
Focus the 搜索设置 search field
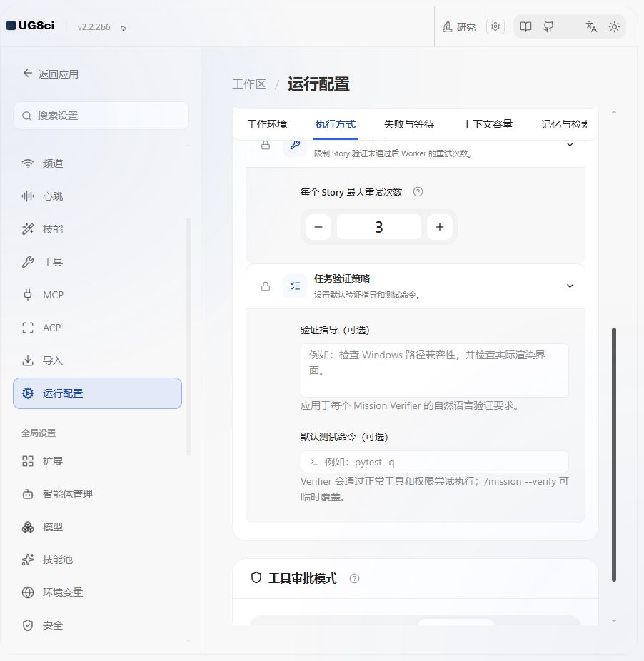(x=101, y=116)
